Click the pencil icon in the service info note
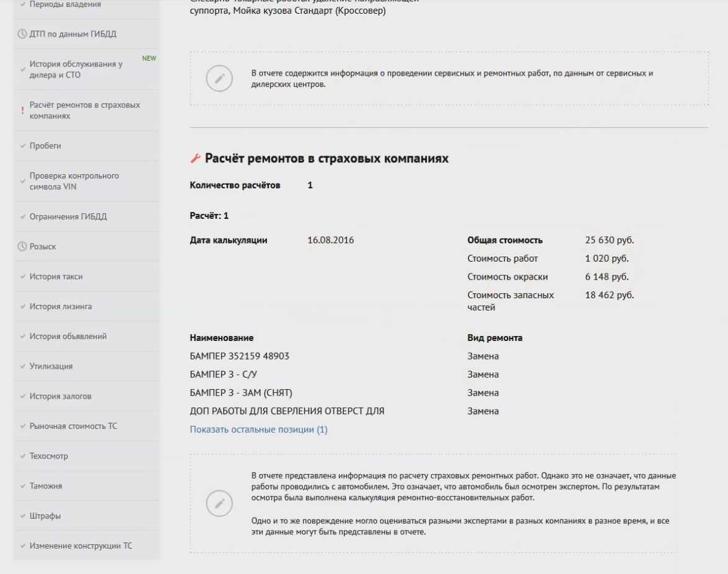This screenshot has height=574, width=728. point(219,79)
